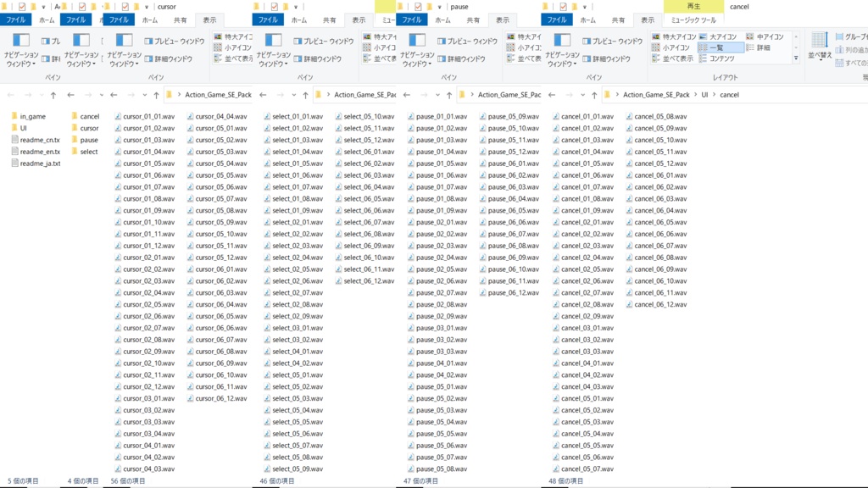Choose Medium icons (中アイコン) layout
868x488 pixels.
765,36
